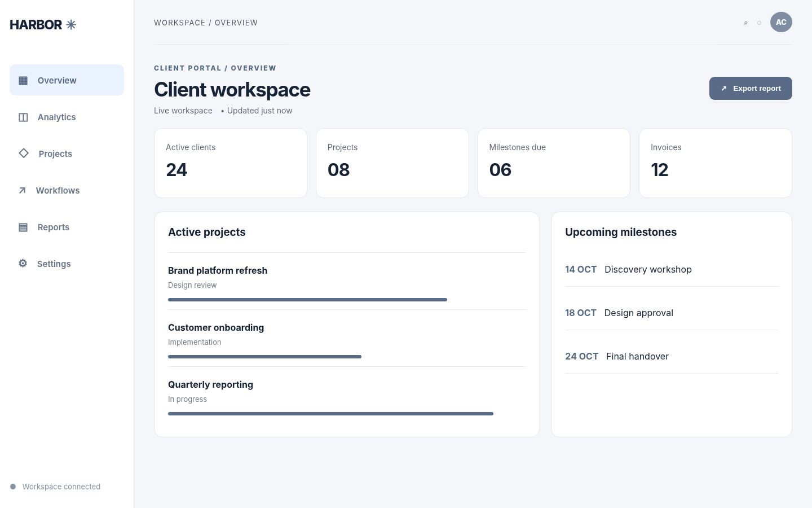This screenshot has width=812, height=508.
Task: Click the In progress status text
Action: tap(187, 399)
